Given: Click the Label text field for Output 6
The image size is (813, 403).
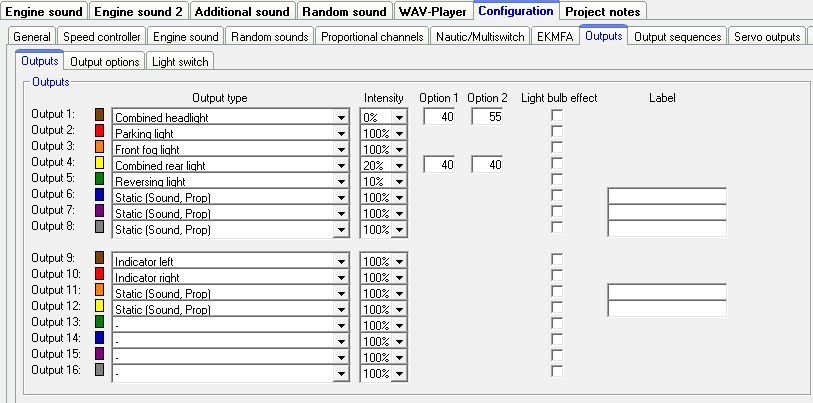Looking at the screenshot, I should coord(666,196).
